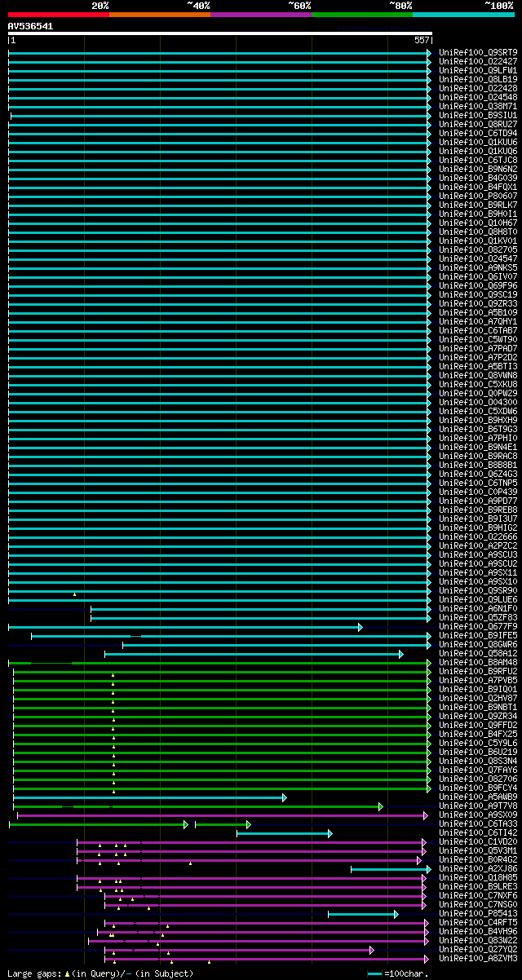Select label UniRef100_Q18H85

[x=478, y=877]
